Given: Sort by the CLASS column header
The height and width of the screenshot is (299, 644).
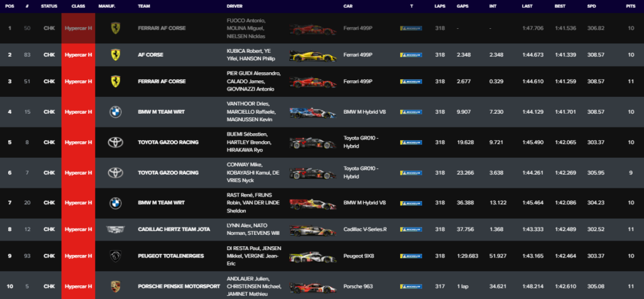Looking at the screenshot, I should coord(79,6).
